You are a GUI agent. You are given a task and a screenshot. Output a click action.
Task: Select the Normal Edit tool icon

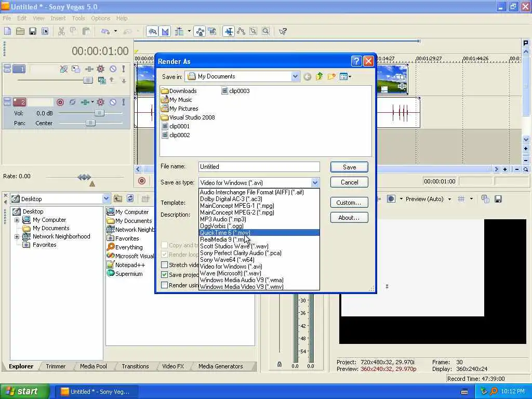[x=229, y=32]
